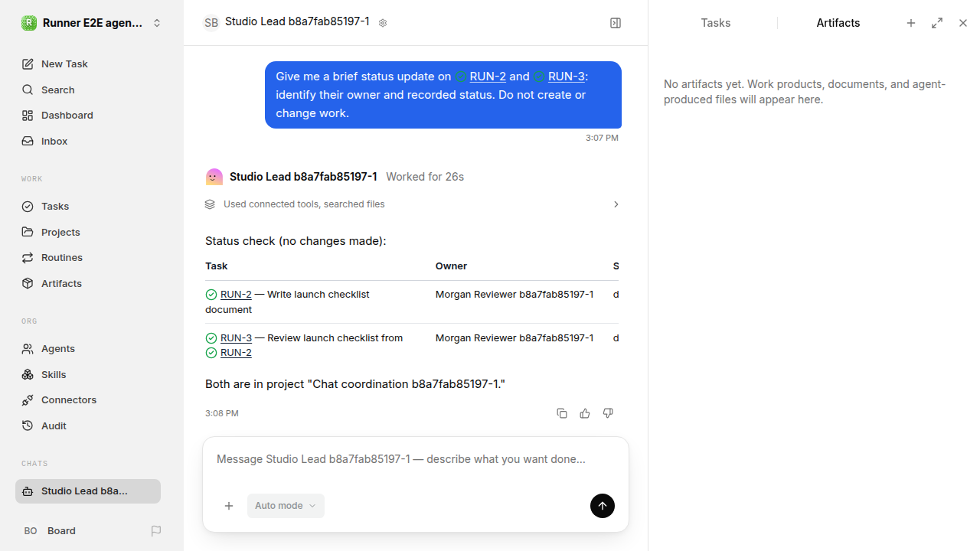Click the attach plus button in composer
Image resolution: width=980 pixels, height=551 pixels.
(229, 506)
